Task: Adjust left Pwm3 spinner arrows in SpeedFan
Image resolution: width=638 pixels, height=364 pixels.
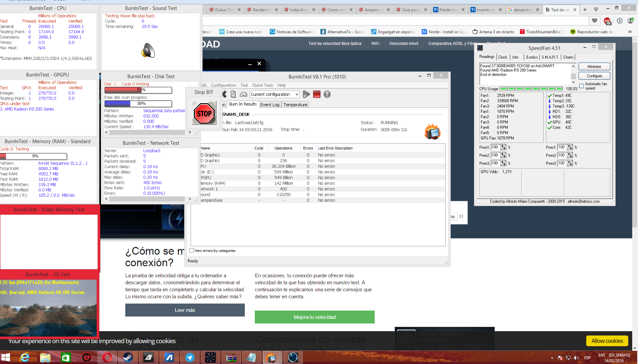Action: [x=503, y=163]
